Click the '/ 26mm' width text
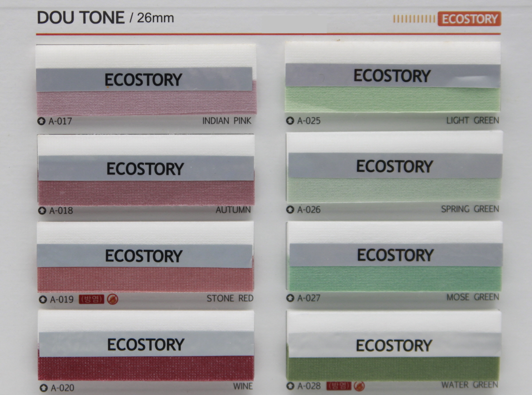Viewport: 532px width, 395px height. tap(152, 18)
